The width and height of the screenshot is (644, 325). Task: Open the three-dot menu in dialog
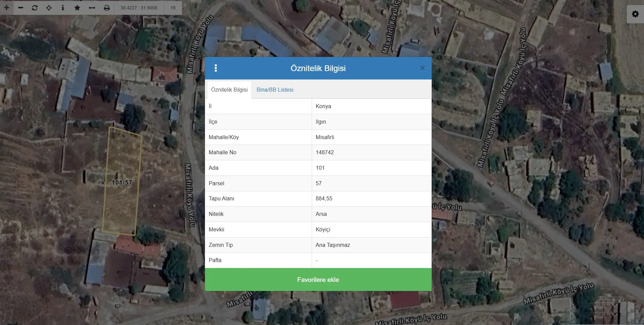pos(216,68)
